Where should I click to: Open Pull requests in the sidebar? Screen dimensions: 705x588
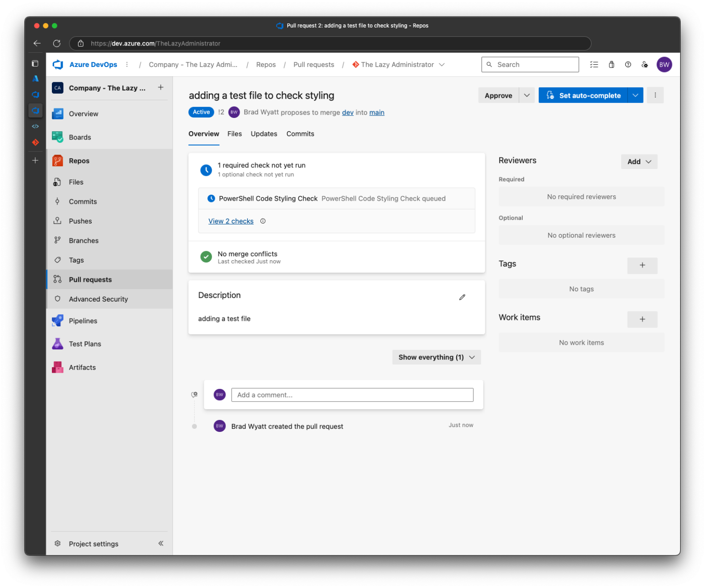90,280
